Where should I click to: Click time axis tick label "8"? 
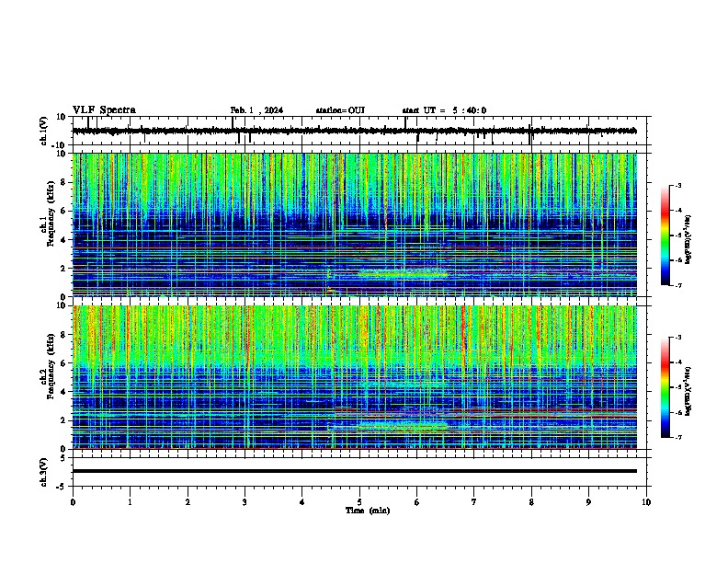pos(531,502)
